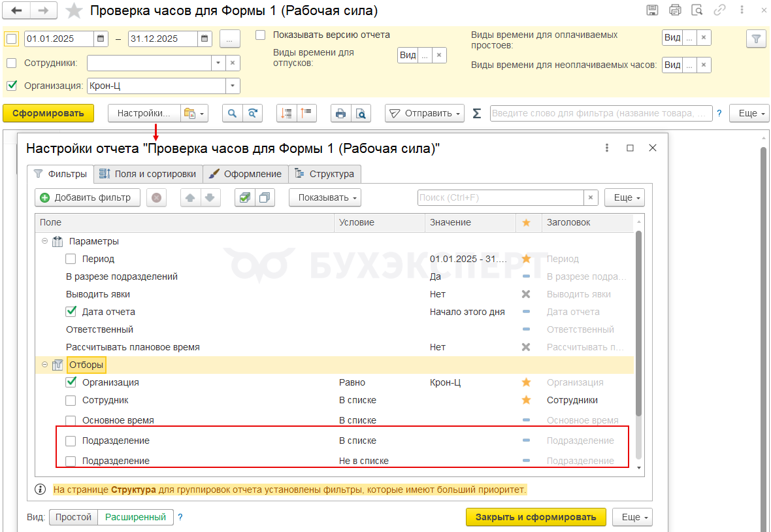Click the Закрыть и сформировать button
Image resolution: width=771 pixels, height=532 pixels.
pos(535,517)
